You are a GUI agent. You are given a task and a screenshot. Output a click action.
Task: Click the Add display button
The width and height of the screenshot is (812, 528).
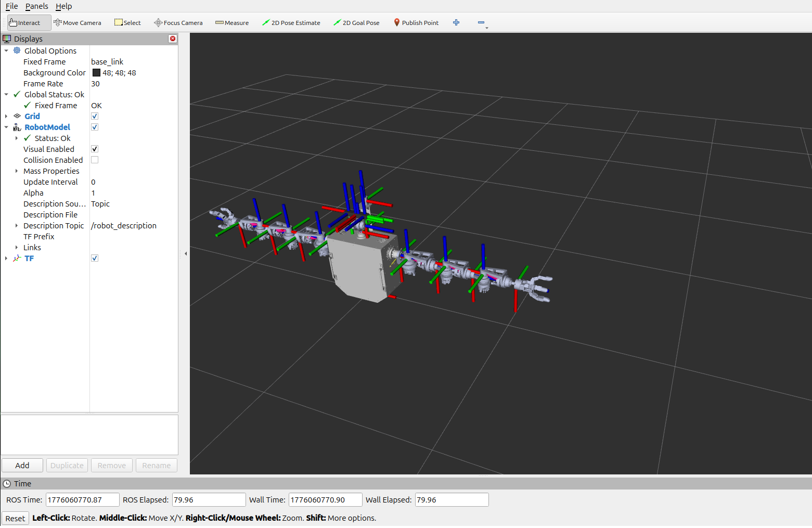tap(22, 466)
